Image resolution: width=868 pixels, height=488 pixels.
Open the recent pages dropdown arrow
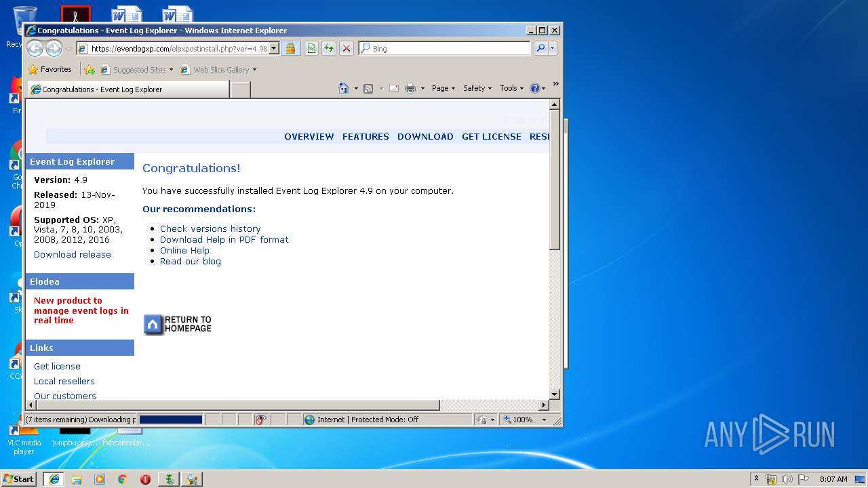tap(68, 49)
